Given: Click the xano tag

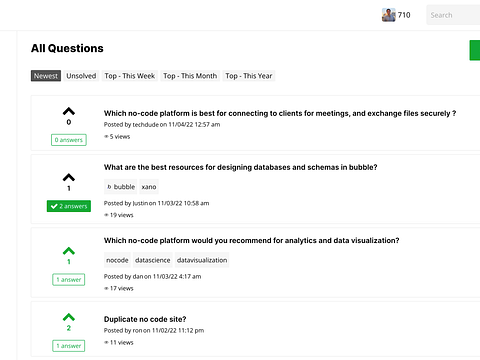Looking at the screenshot, I should tap(149, 187).
